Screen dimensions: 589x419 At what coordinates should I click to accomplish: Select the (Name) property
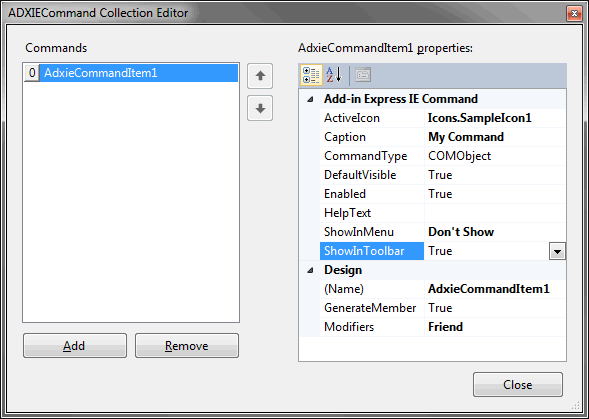[x=372, y=289]
